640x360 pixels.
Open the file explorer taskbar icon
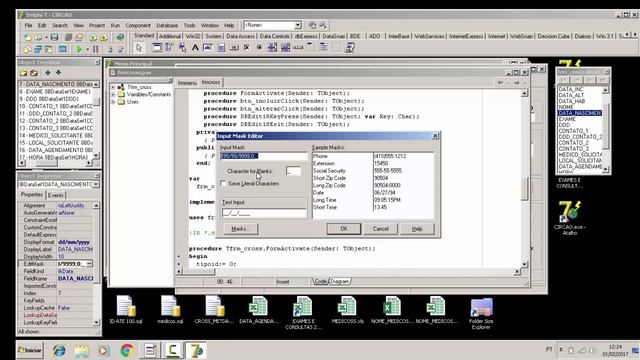click(82, 351)
